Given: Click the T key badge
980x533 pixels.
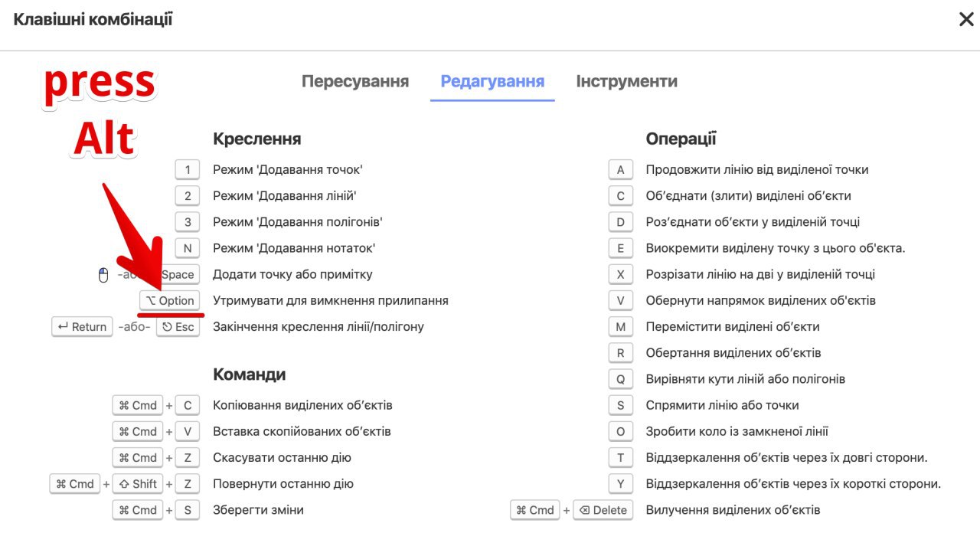Looking at the screenshot, I should coord(621,458).
